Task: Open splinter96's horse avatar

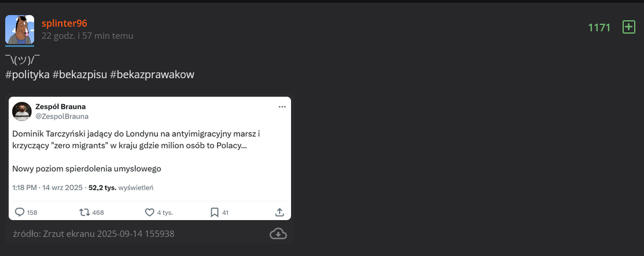Action: point(20,30)
